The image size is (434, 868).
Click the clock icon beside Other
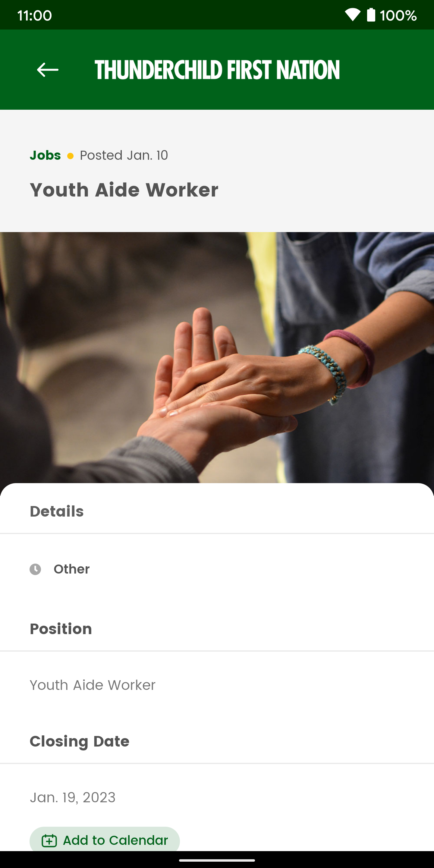[35, 569]
